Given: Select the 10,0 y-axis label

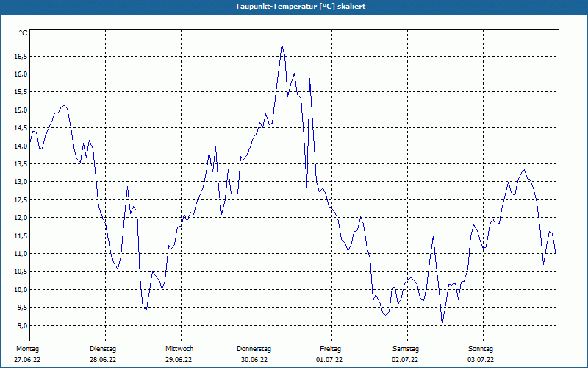Looking at the screenshot, I should click(21, 289).
